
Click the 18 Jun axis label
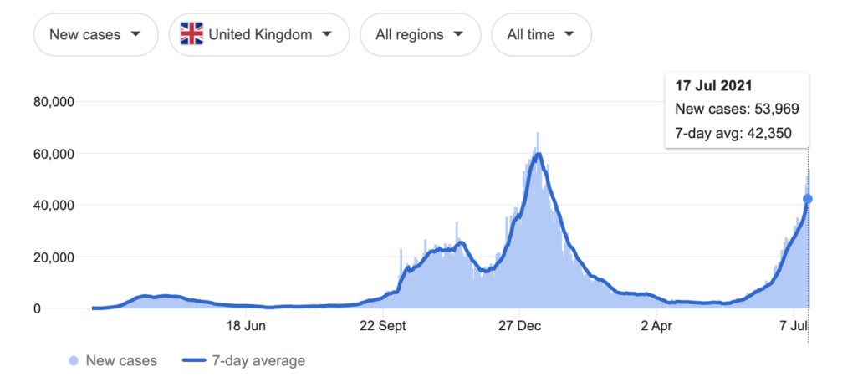(x=246, y=326)
